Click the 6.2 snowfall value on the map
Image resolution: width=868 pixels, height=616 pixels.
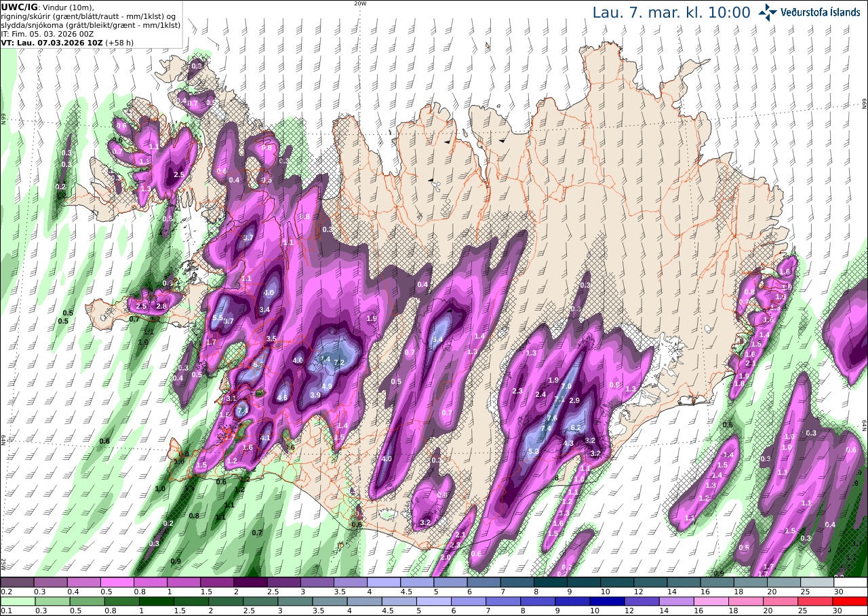576,427
